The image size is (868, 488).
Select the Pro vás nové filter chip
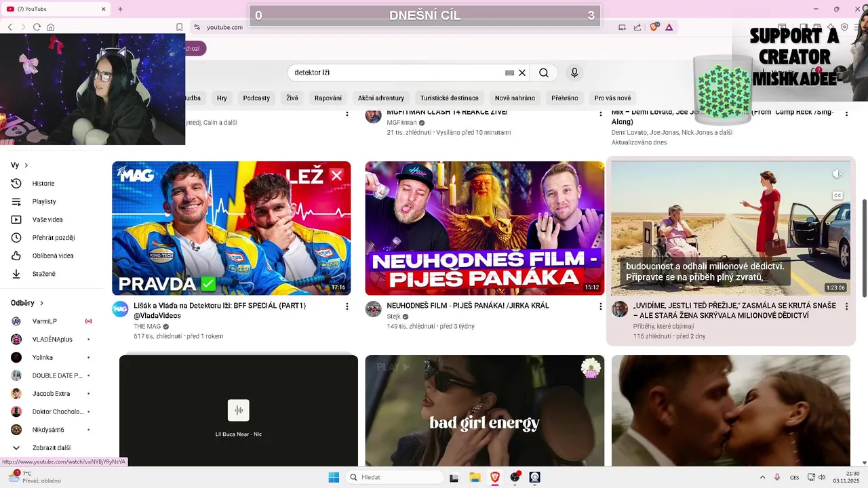[x=612, y=98]
